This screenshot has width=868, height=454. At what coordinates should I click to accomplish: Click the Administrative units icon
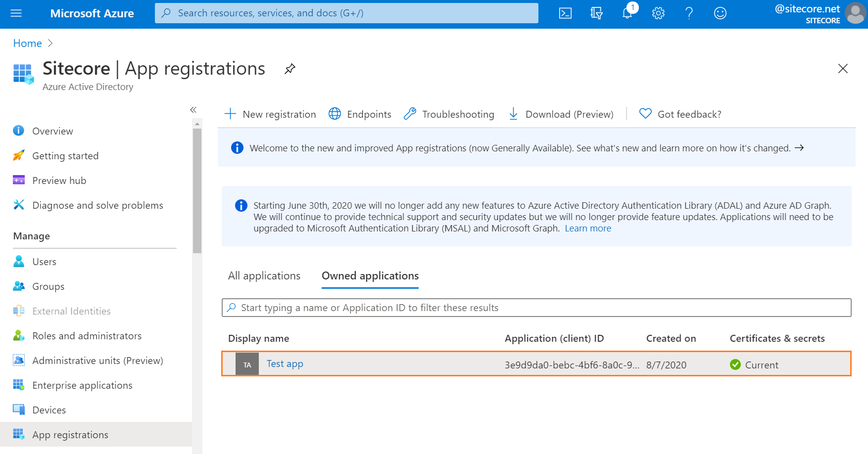[x=18, y=360]
